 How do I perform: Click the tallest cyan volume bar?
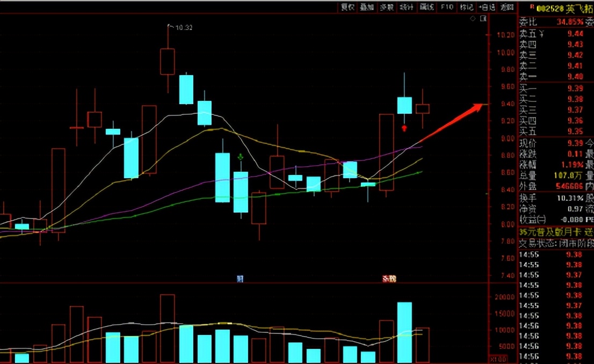pyautogui.click(x=404, y=332)
